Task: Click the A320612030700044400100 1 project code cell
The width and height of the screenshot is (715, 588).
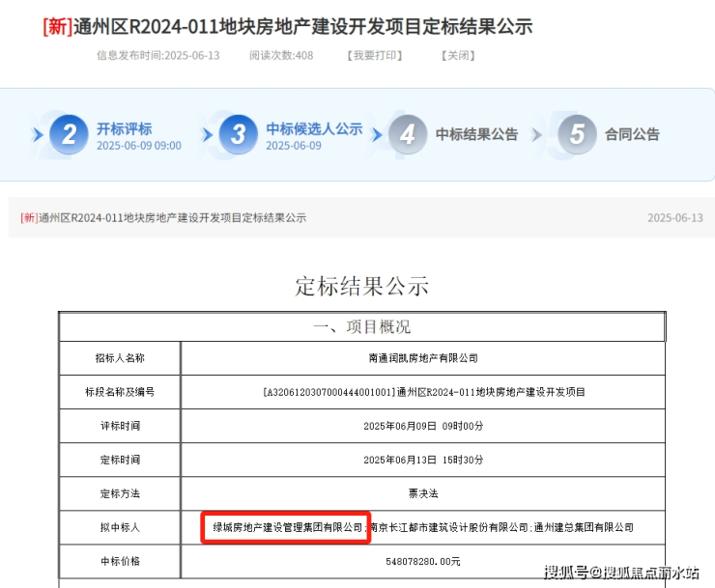Action: [x=423, y=392]
